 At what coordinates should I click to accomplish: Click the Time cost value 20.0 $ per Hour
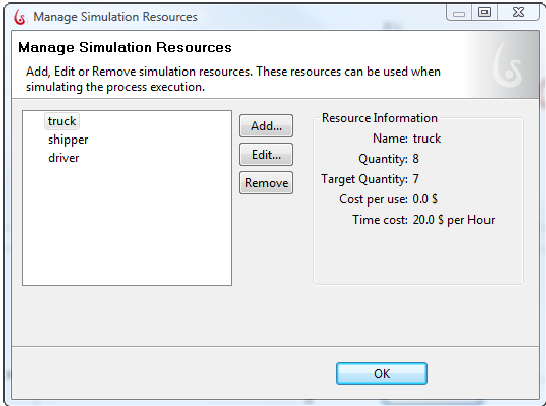[454, 220]
